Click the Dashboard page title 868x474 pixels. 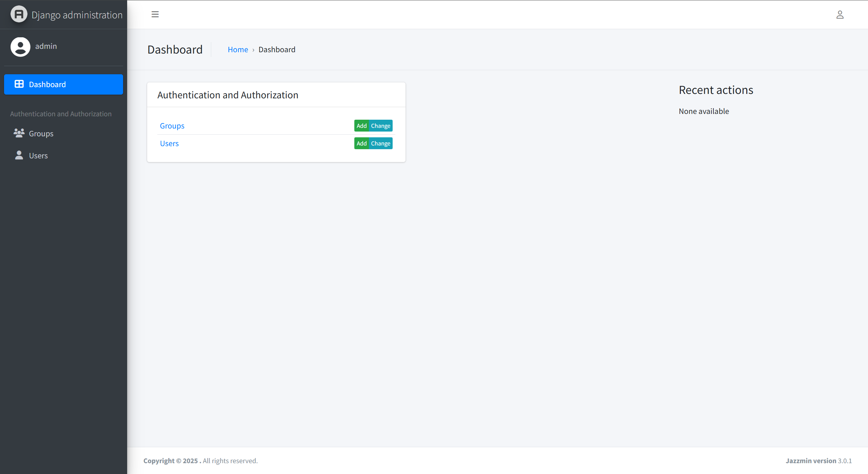pyautogui.click(x=175, y=50)
